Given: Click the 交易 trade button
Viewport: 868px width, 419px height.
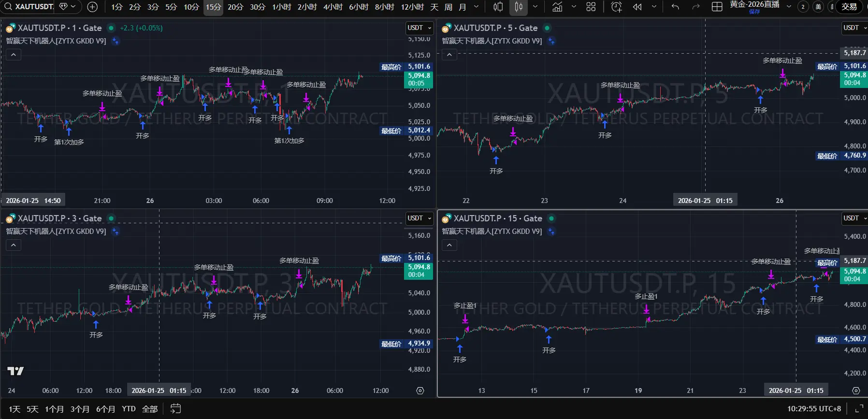Looking at the screenshot, I should pyautogui.click(x=849, y=7).
